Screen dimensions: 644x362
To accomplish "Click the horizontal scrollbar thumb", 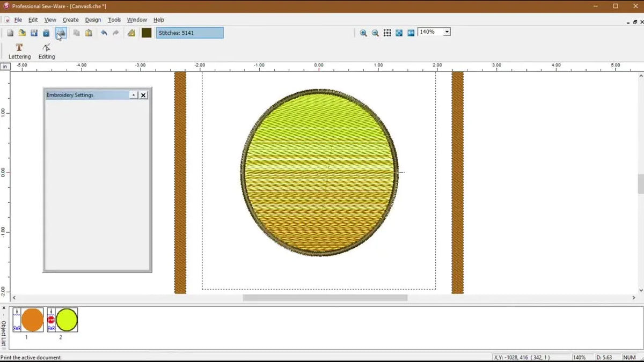I will tap(325, 298).
